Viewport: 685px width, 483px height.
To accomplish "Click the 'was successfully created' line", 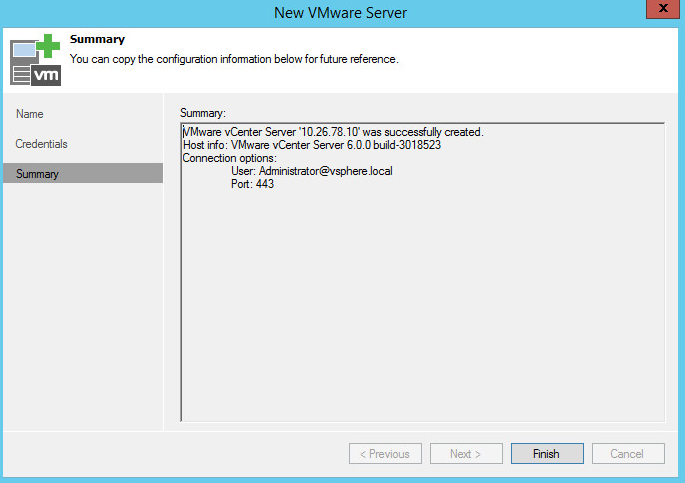I will (333, 132).
